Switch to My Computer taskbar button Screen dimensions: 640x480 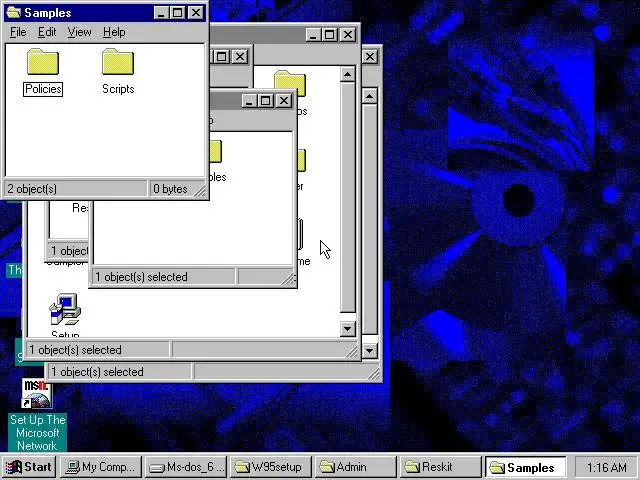tap(100, 467)
